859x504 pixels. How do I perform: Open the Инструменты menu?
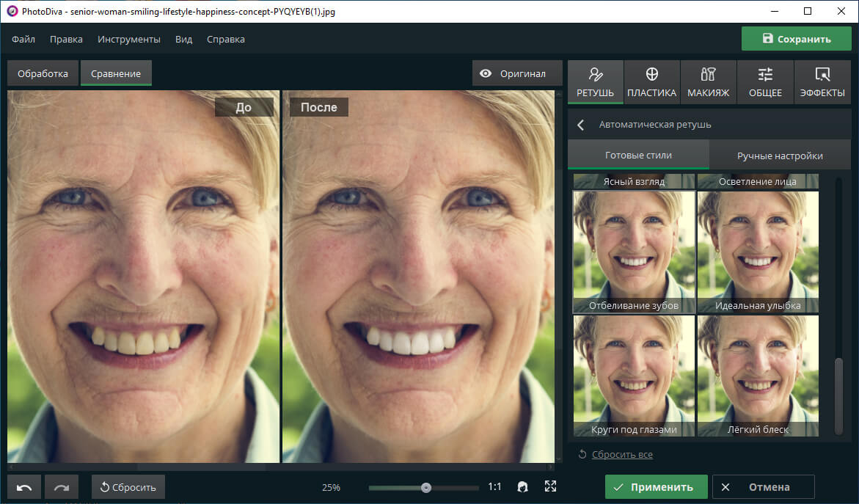coord(129,40)
